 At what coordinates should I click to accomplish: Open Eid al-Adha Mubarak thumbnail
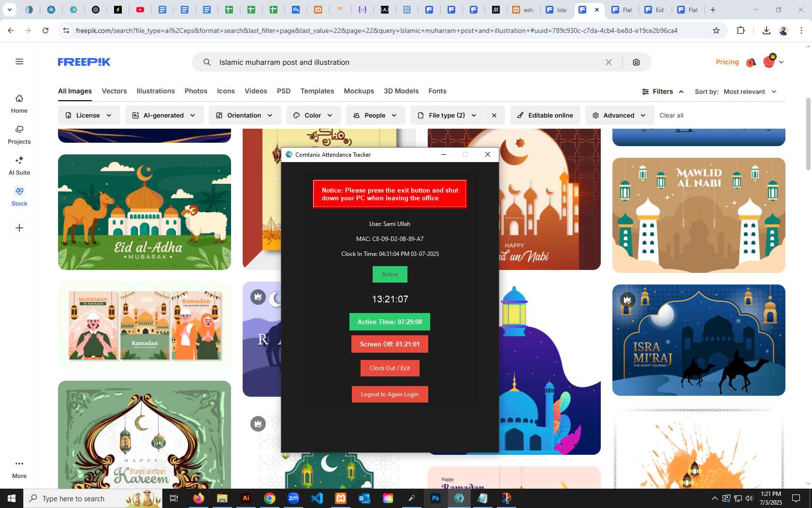coord(145,212)
